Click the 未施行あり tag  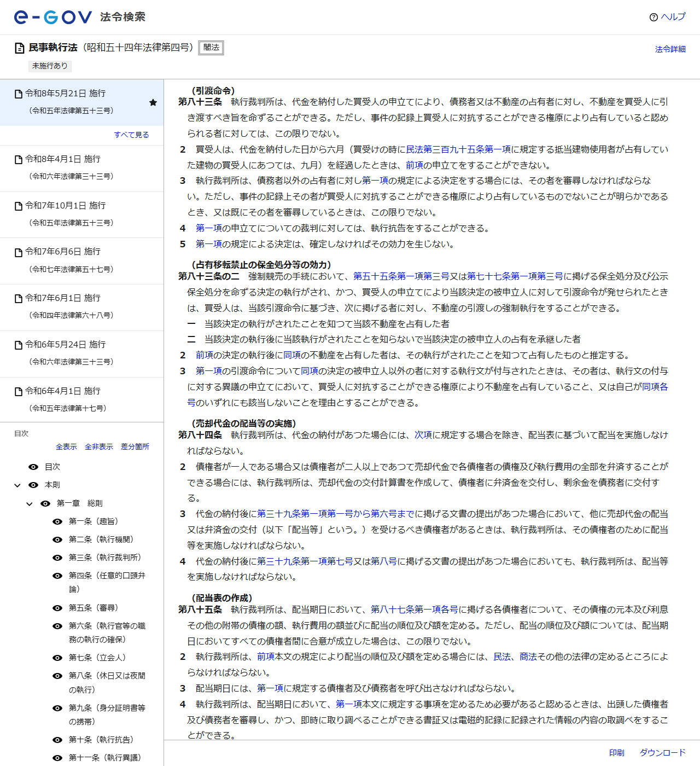tap(50, 66)
